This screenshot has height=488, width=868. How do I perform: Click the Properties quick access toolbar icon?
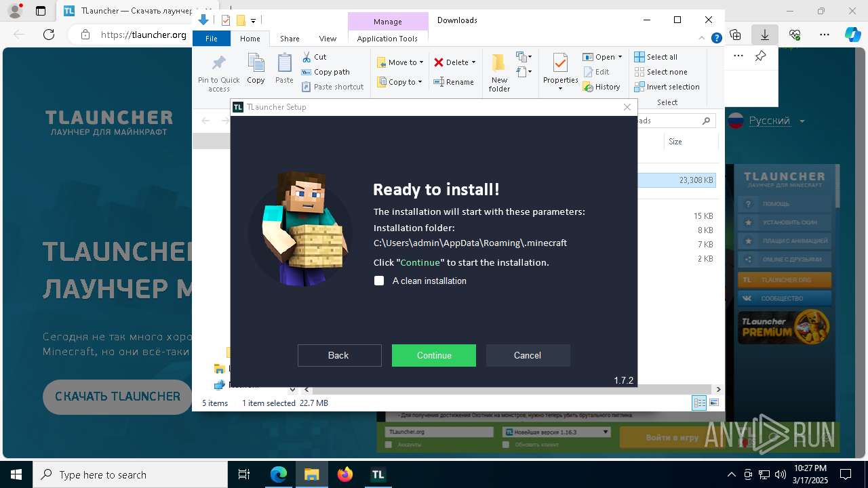(226, 20)
